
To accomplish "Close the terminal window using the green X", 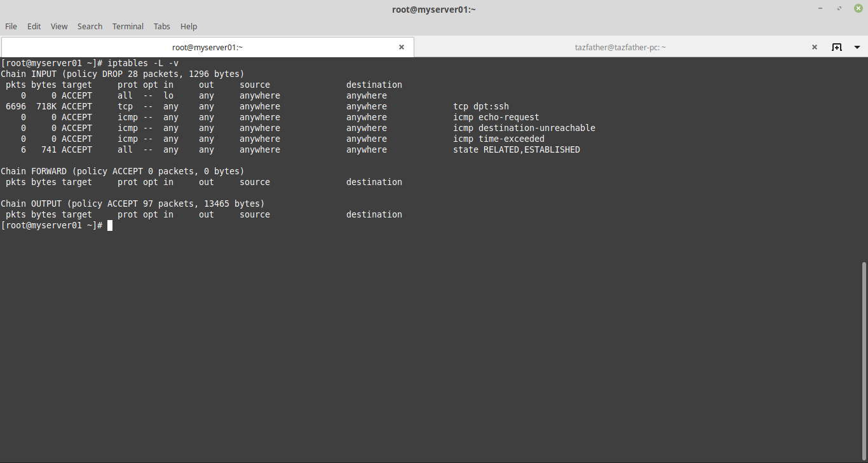I will 858,8.
